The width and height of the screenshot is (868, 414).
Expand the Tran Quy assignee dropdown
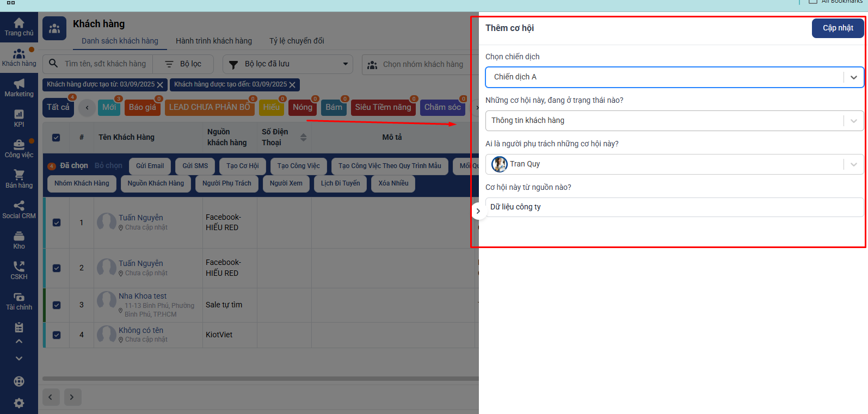[853, 164]
